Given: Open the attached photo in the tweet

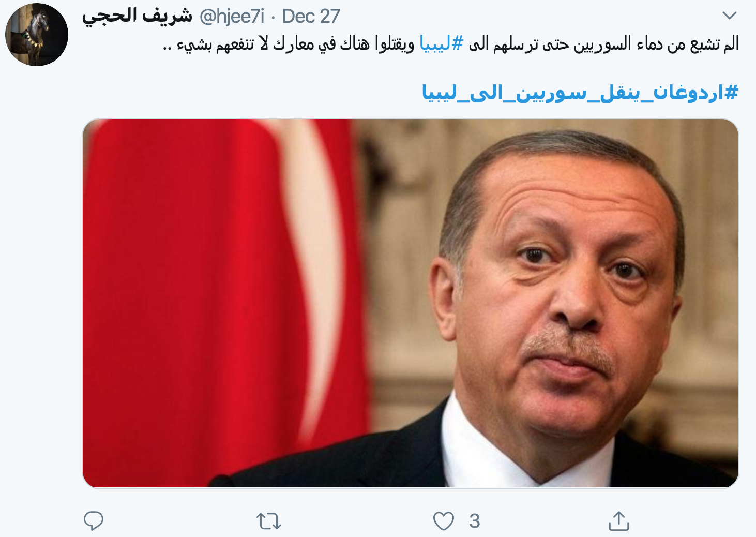Looking at the screenshot, I should [x=411, y=303].
